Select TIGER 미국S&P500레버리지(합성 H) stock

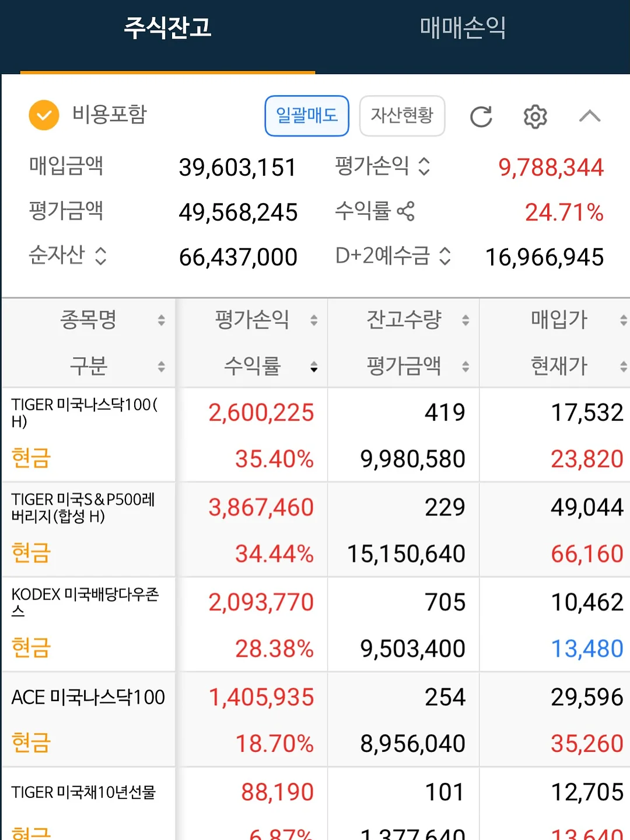coord(83,508)
